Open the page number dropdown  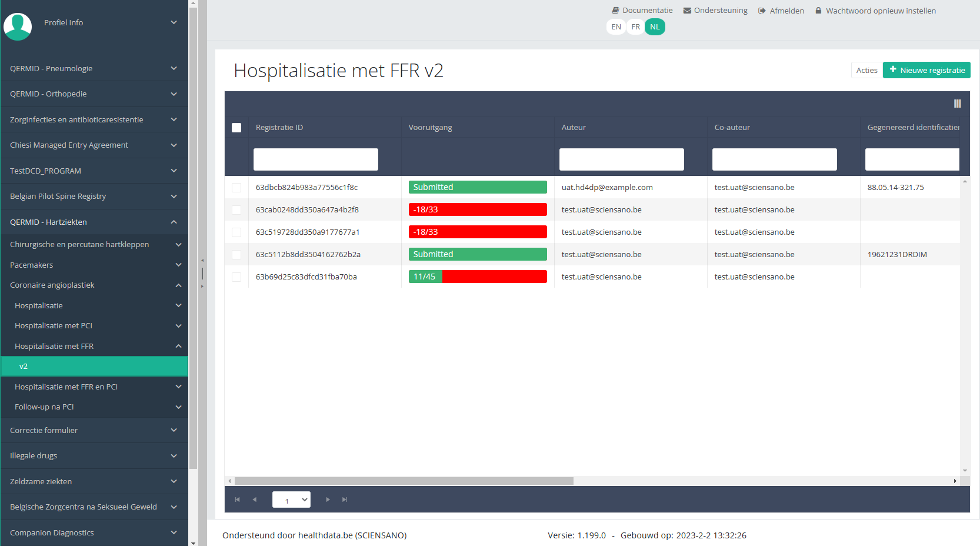coord(291,500)
